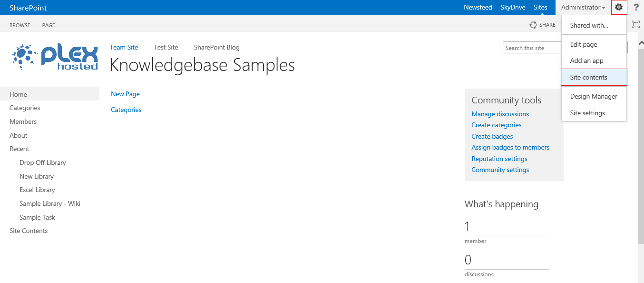
Task: Click the help question mark icon
Action: [636, 7]
